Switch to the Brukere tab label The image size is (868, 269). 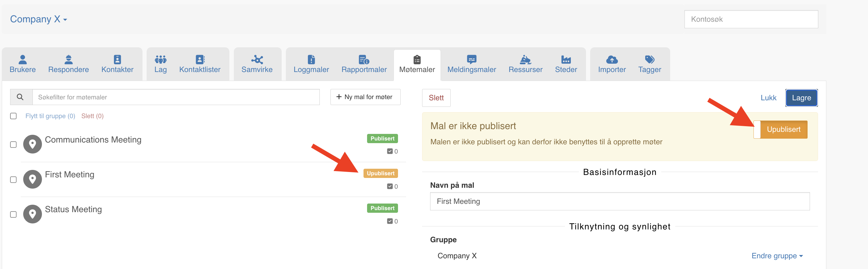click(23, 70)
